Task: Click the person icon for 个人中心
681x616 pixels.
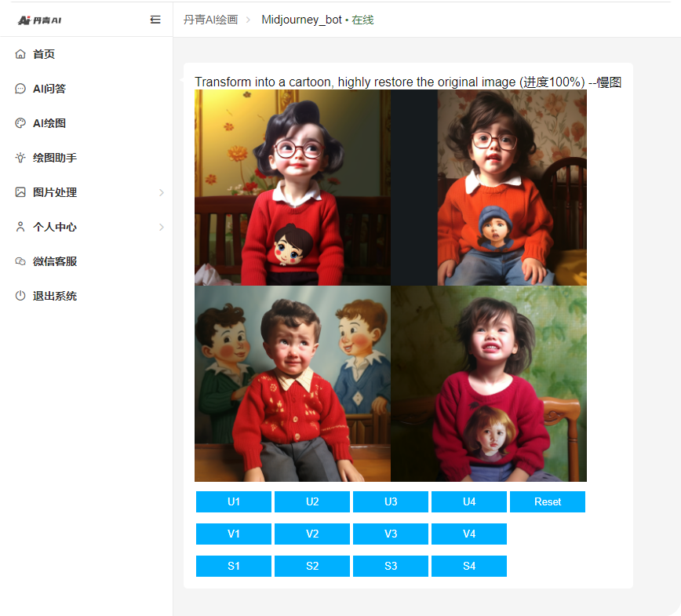Action: (x=20, y=227)
